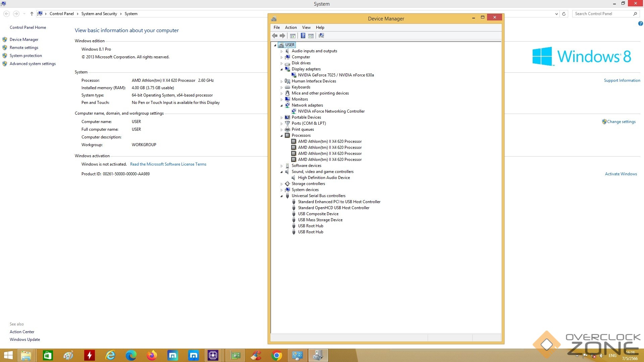
Task: Click the Activate Windows link
Action: click(x=621, y=174)
